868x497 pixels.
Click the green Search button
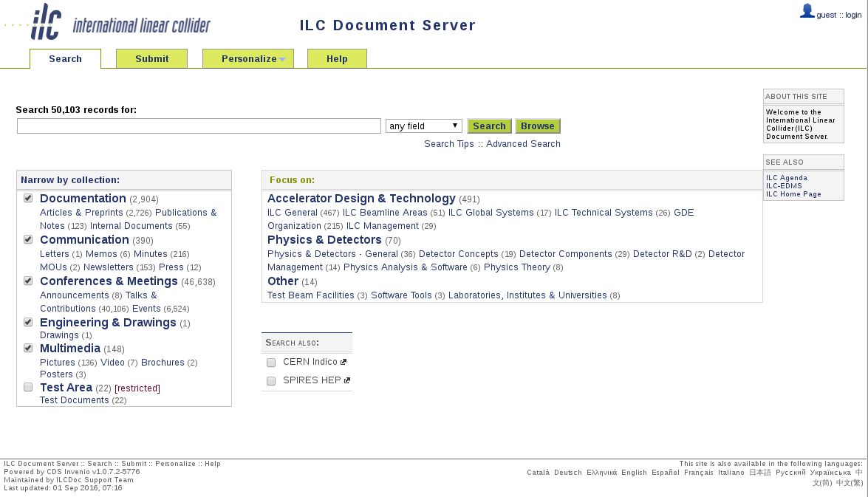[x=489, y=126]
